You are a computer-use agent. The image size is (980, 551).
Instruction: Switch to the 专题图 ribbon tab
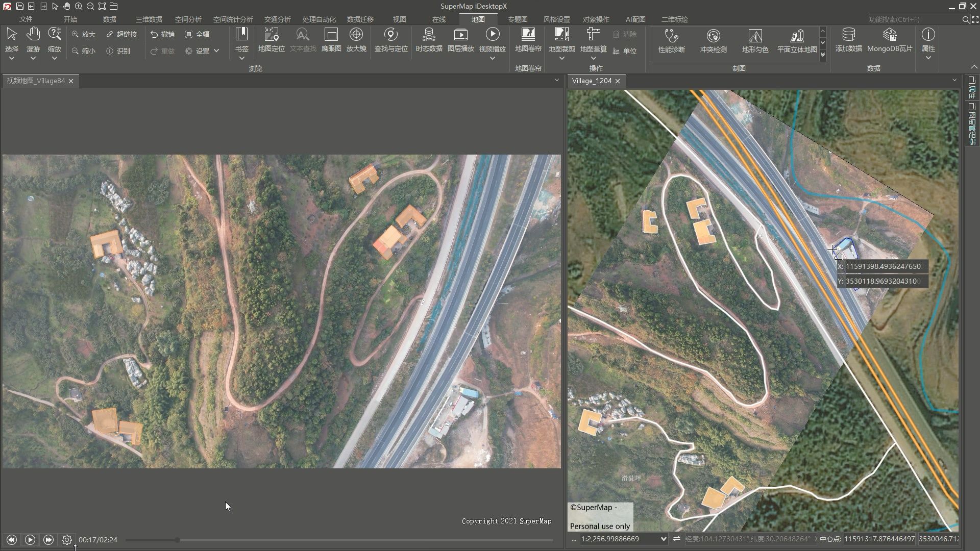518,19
